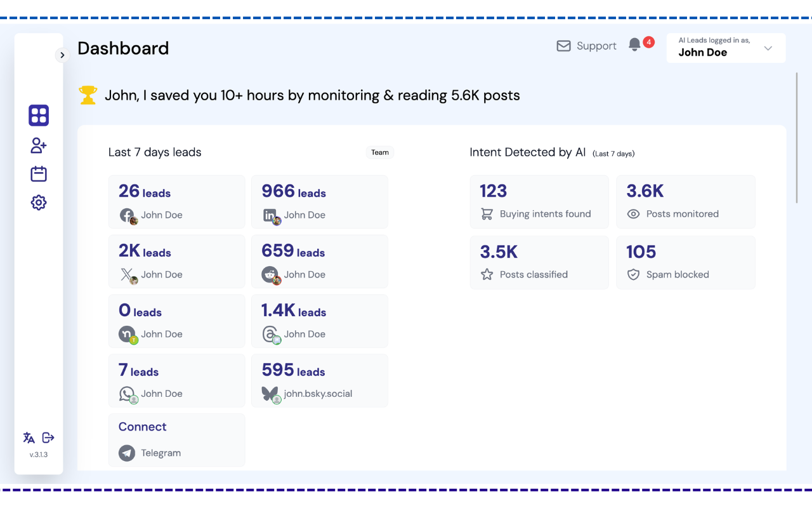Click LinkedIn icon on 966 leads card
The height and width of the screenshot is (508, 812).
coord(270,215)
